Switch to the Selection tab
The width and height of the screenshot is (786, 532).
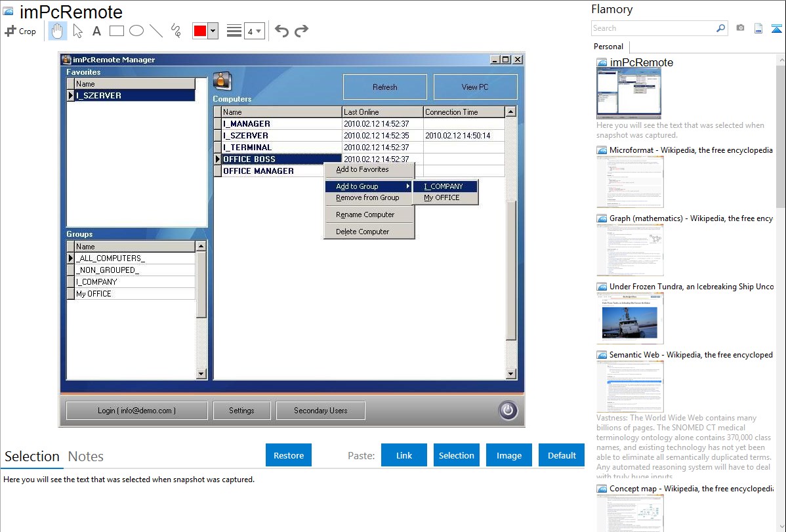click(32, 457)
